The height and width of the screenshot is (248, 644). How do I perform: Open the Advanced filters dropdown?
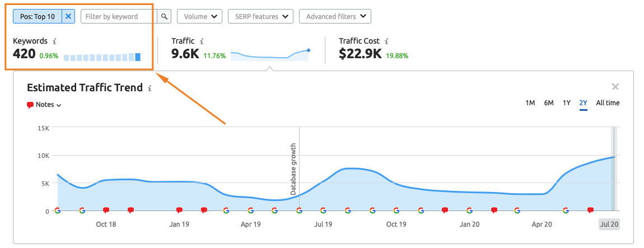(335, 16)
